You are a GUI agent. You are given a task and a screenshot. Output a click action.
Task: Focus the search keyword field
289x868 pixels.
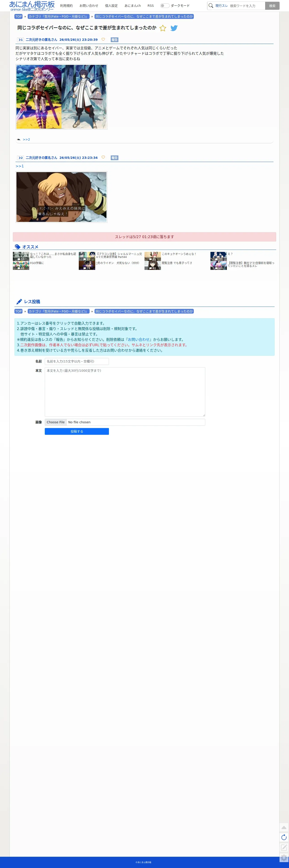246,6
